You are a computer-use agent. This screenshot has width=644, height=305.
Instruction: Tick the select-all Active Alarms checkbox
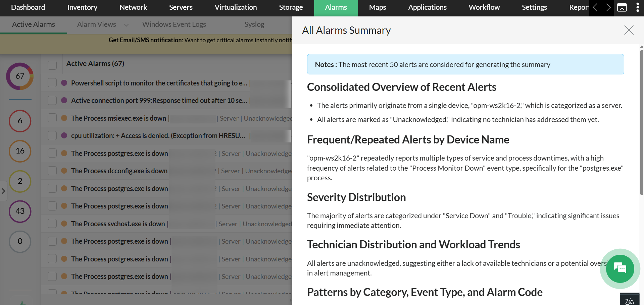click(52, 64)
